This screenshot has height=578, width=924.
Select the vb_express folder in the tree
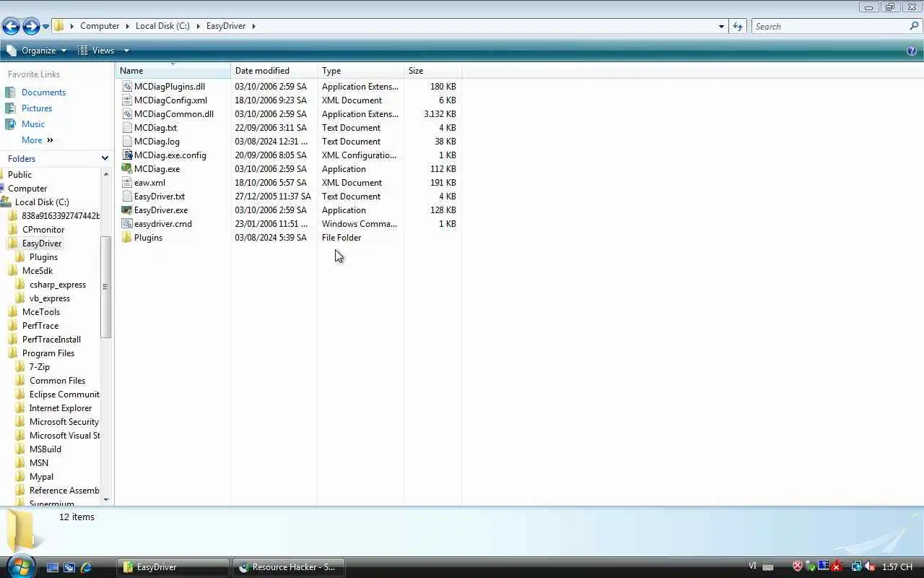coord(50,298)
